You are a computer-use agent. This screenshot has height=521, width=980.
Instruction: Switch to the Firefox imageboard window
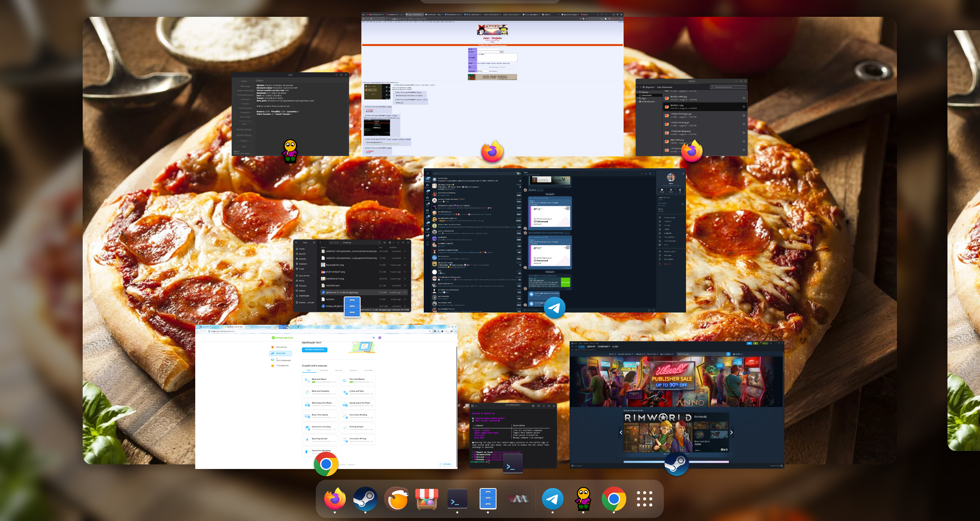click(x=492, y=84)
